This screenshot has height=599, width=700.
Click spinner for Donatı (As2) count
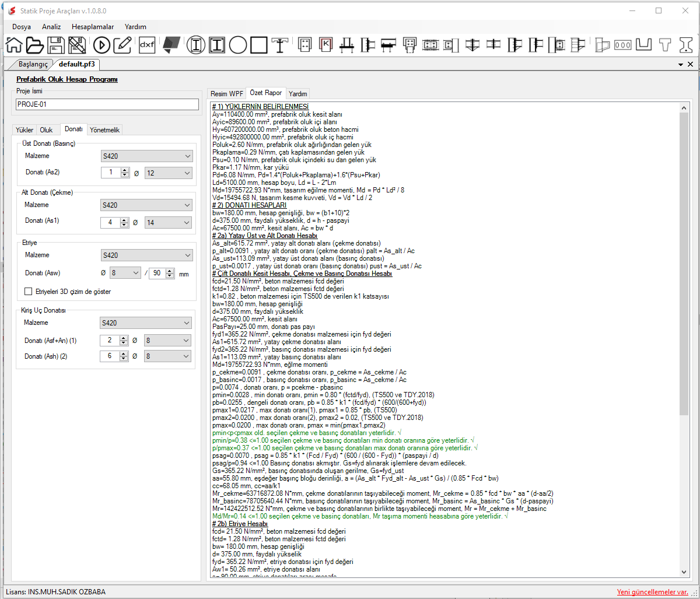124,173
